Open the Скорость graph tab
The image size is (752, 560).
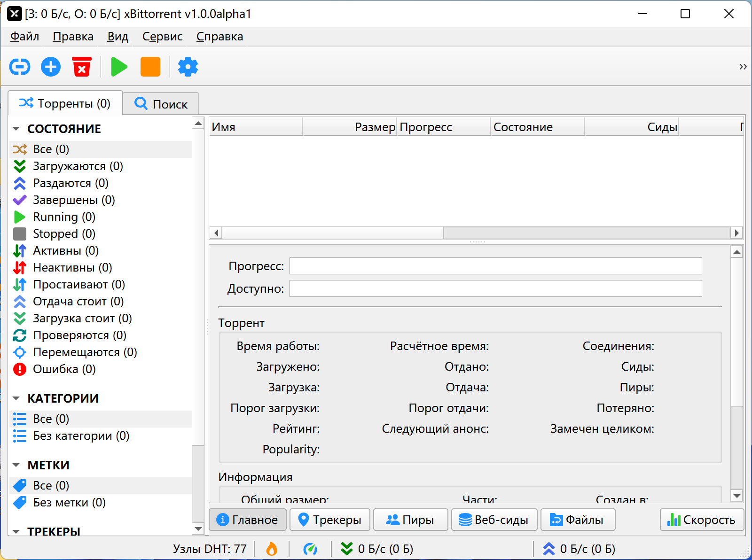coord(702,520)
